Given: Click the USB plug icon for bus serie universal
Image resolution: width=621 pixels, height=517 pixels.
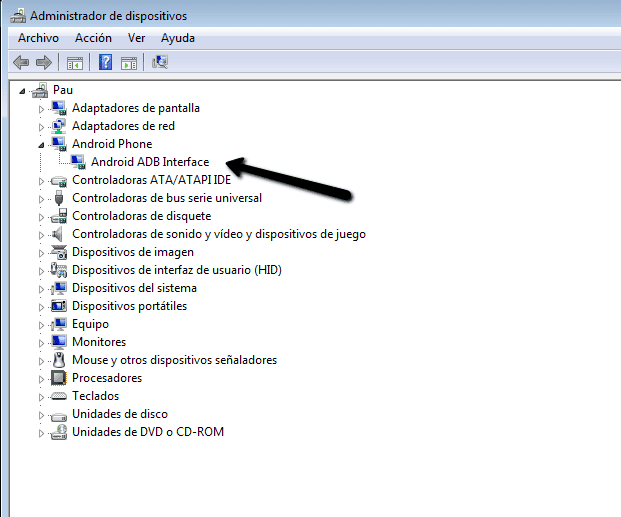Looking at the screenshot, I should pos(59,198).
